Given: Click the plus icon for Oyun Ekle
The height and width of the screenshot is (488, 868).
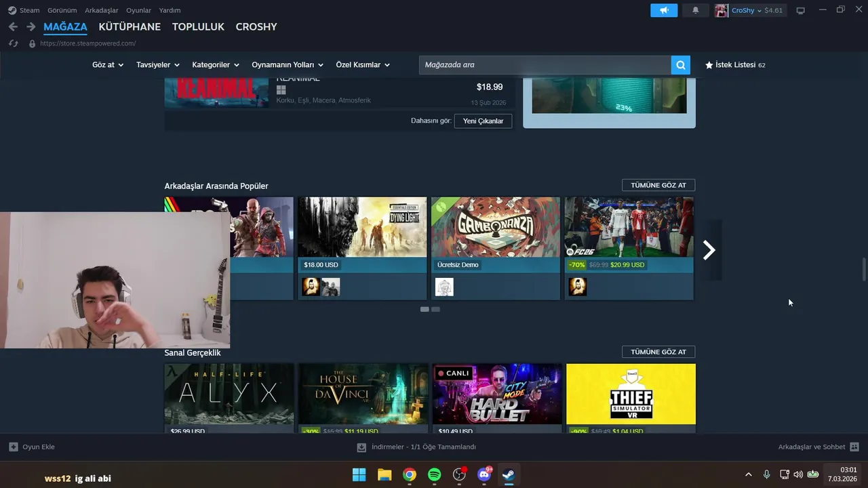Looking at the screenshot, I should click(14, 447).
